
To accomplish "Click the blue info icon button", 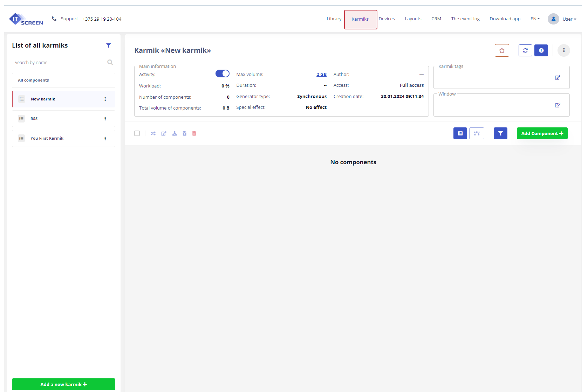I will tap(541, 50).
